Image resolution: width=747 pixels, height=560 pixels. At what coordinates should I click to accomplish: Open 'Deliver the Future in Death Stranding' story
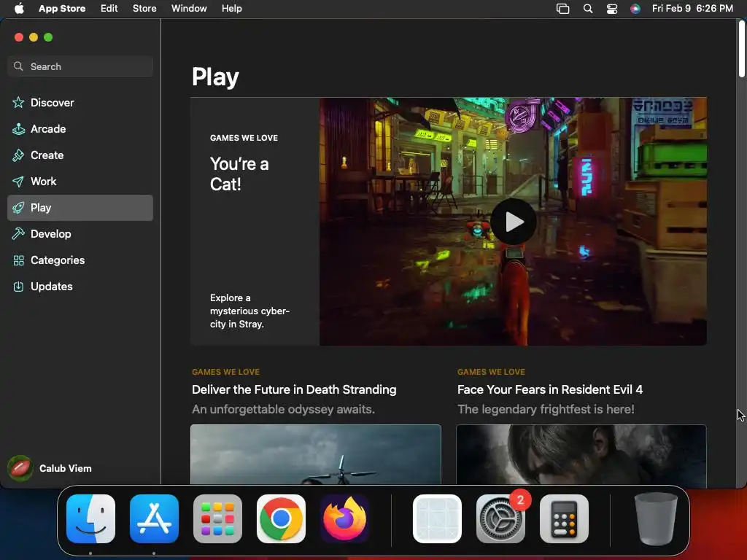pos(294,389)
